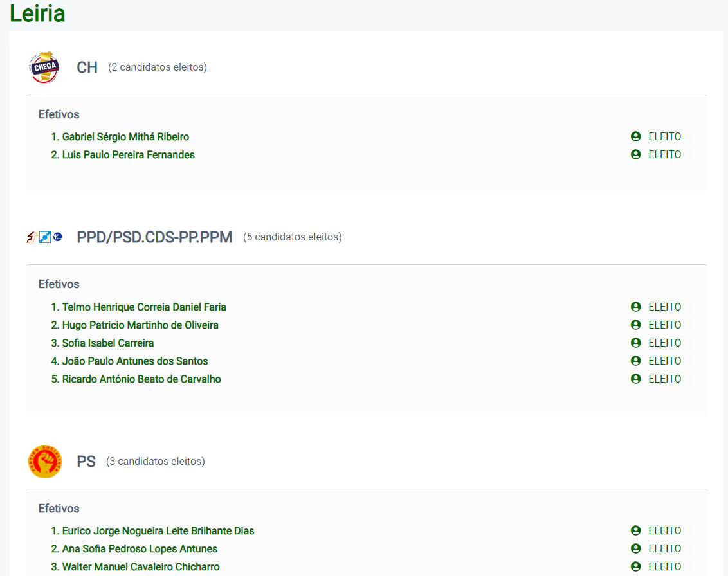Click ELEITO status for Ana Sofia Pedroso
Image resolution: width=728 pixels, height=576 pixels.
point(665,549)
